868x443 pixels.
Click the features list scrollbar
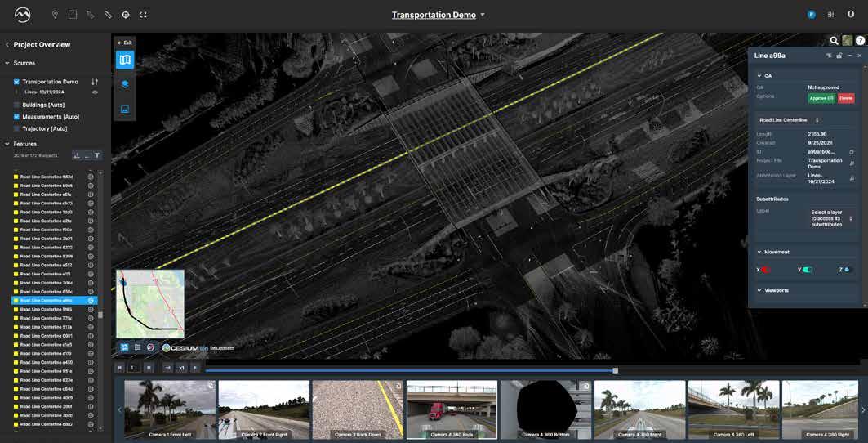[100, 315]
